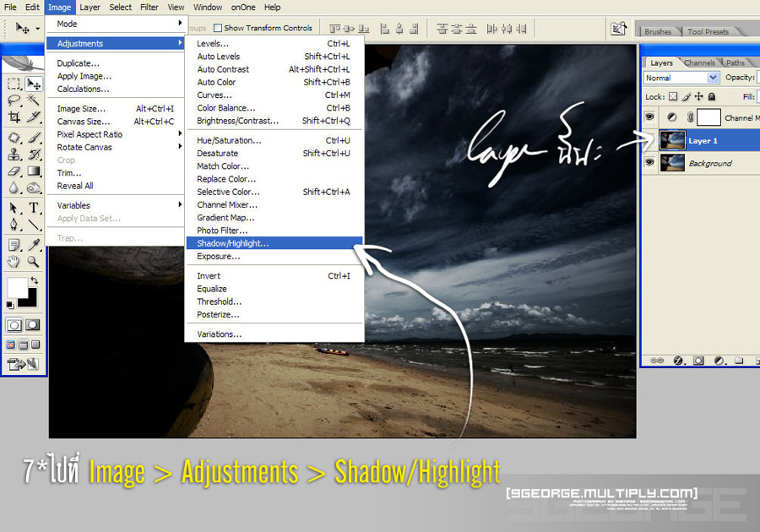Swap foreground and background colors

[34, 280]
